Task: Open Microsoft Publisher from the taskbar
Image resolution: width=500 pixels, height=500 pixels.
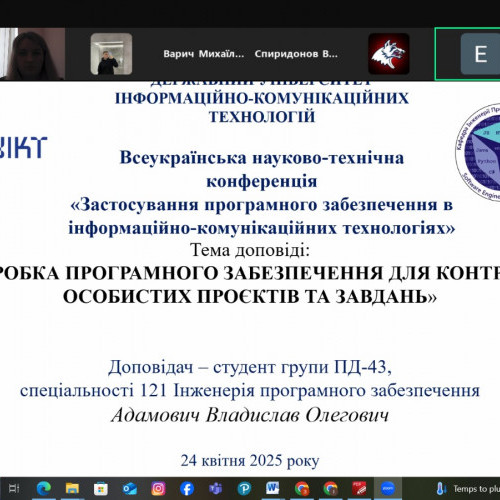Action: [x=244, y=489]
